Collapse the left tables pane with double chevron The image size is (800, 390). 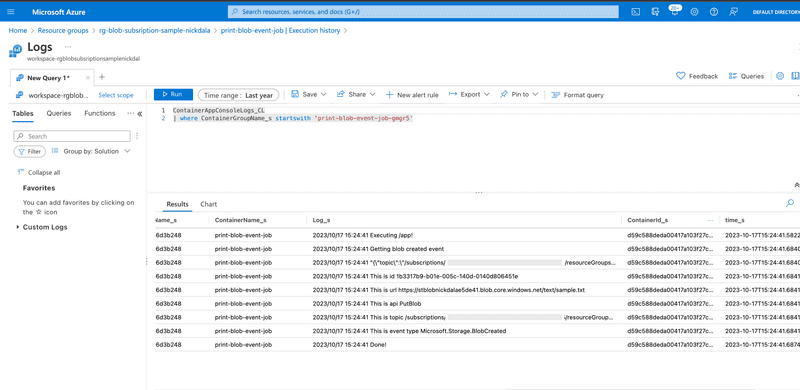click(x=140, y=114)
